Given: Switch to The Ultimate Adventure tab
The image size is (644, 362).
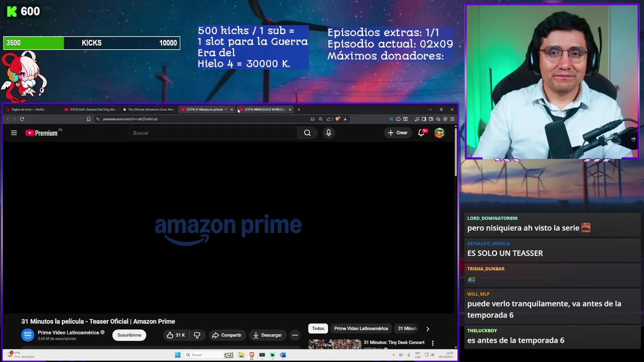Looking at the screenshot, I should tap(149, 110).
